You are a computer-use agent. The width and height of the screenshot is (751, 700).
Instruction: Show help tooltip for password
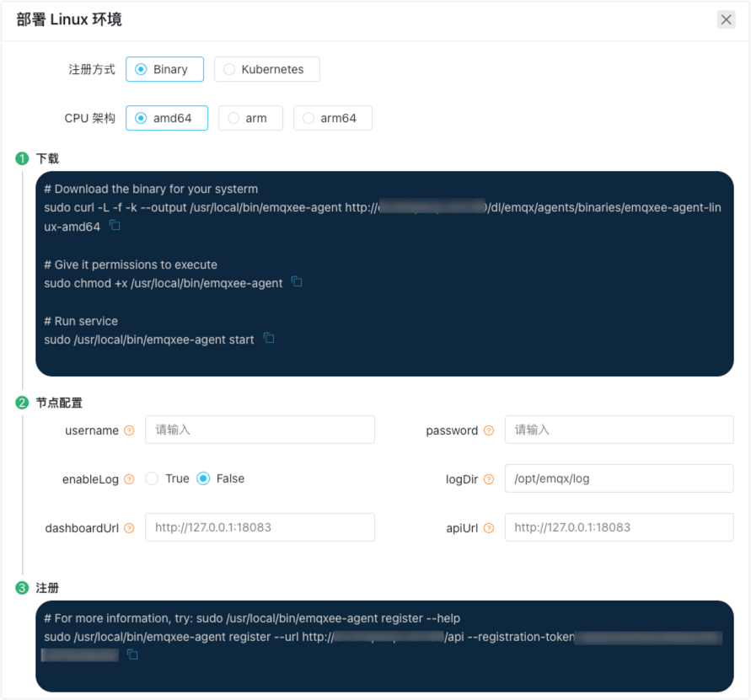(x=489, y=430)
